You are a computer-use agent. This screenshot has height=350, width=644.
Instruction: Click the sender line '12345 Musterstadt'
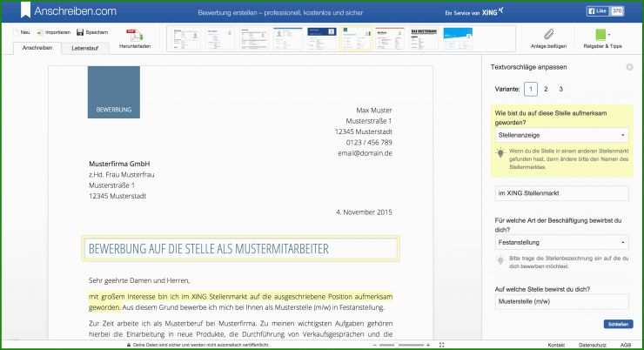click(x=364, y=131)
